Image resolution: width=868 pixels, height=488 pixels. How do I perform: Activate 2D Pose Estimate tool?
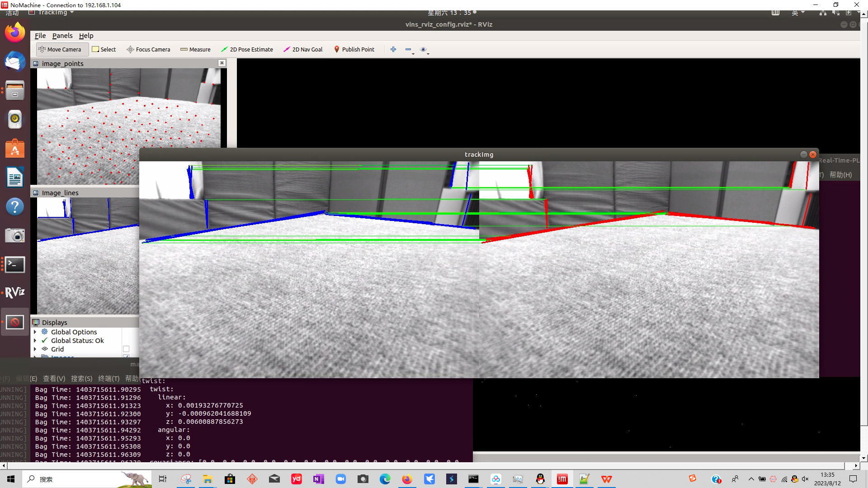click(x=247, y=49)
